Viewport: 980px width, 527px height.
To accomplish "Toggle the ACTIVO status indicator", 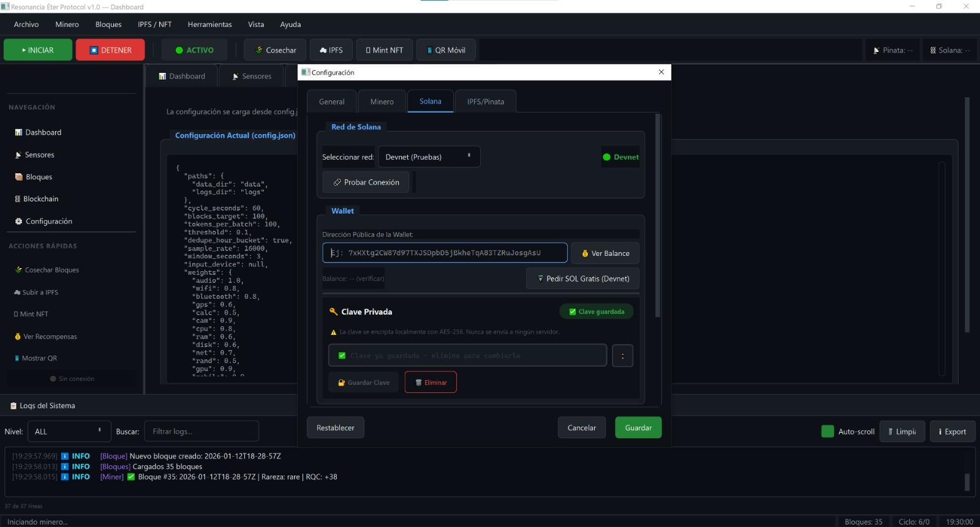I will click(194, 50).
